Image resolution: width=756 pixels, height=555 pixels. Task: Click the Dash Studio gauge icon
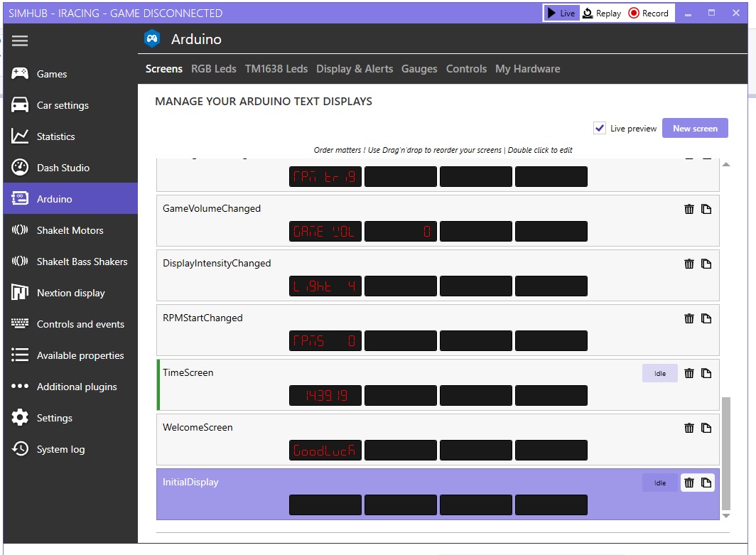pyautogui.click(x=20, y=167)
